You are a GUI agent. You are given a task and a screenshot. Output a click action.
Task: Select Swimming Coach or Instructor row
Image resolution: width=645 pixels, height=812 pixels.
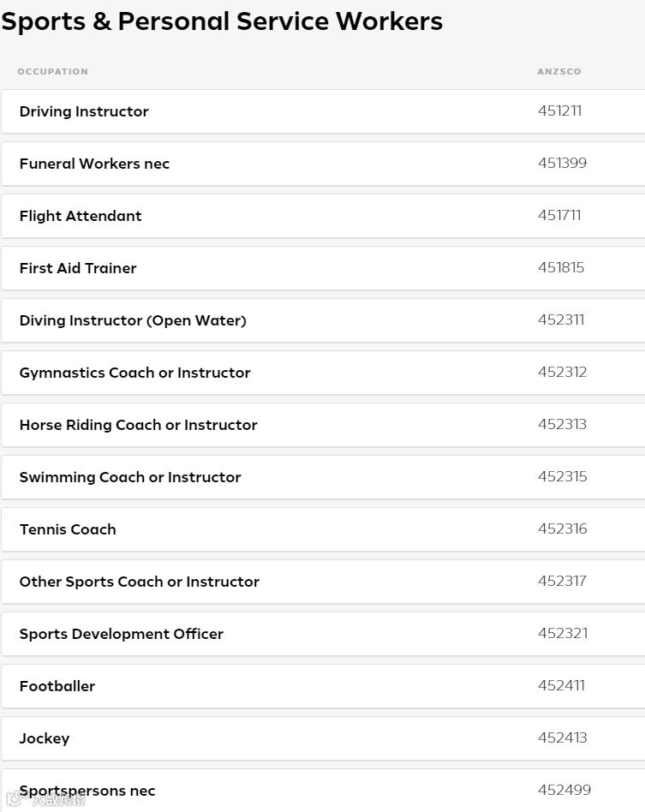coord(130,477)
